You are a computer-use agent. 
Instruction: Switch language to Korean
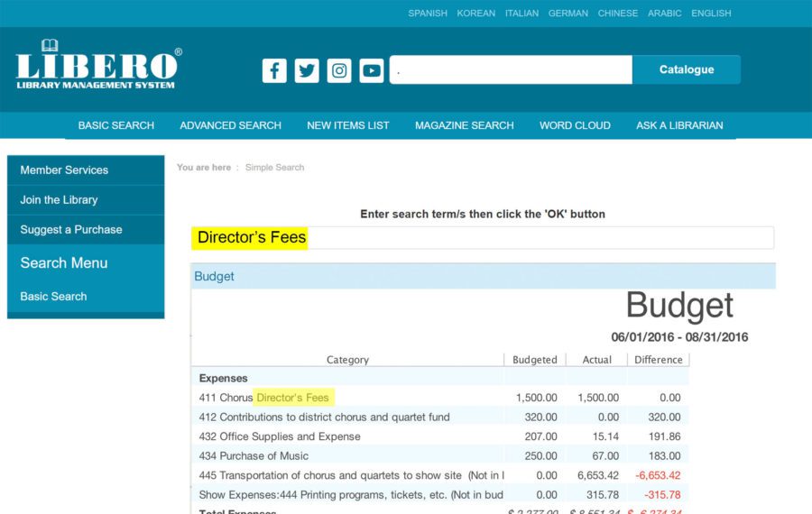pyautogui.click(x=475, y=14)
